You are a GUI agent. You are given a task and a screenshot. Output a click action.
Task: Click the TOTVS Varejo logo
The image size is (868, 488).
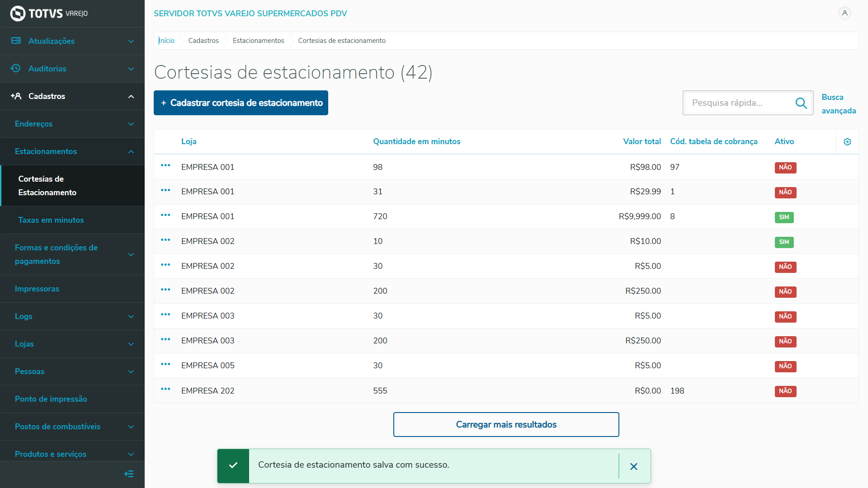pyautogui.click(x=49, y=14)
